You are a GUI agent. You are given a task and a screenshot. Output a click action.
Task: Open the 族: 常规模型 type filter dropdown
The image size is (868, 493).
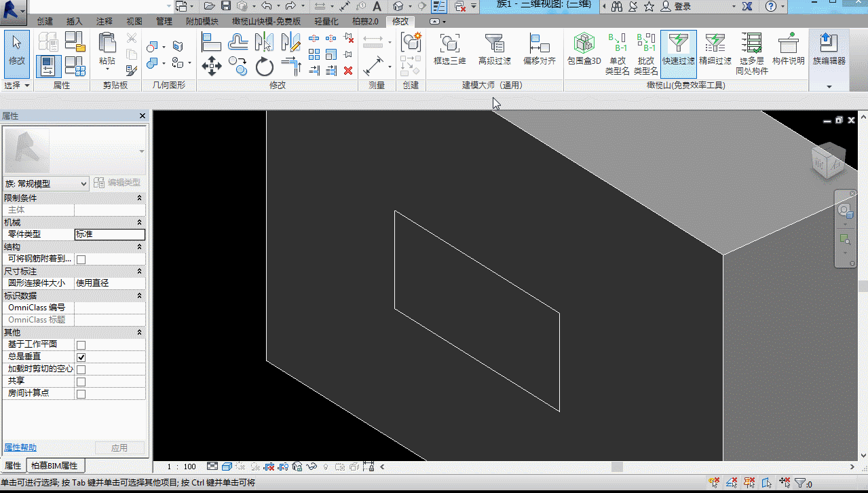click(x=46, y=183)
